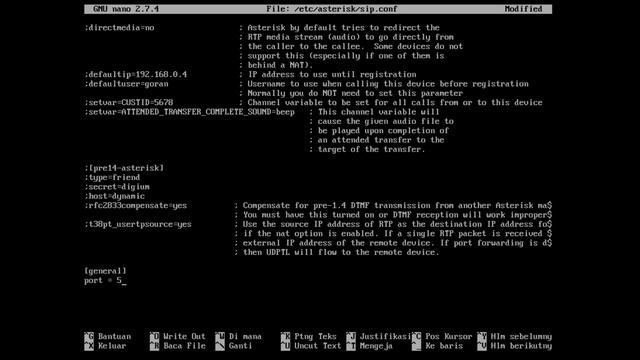Click the ;defaultip=192.168.0.4 line
640x360 pixels.
point(136,75)
